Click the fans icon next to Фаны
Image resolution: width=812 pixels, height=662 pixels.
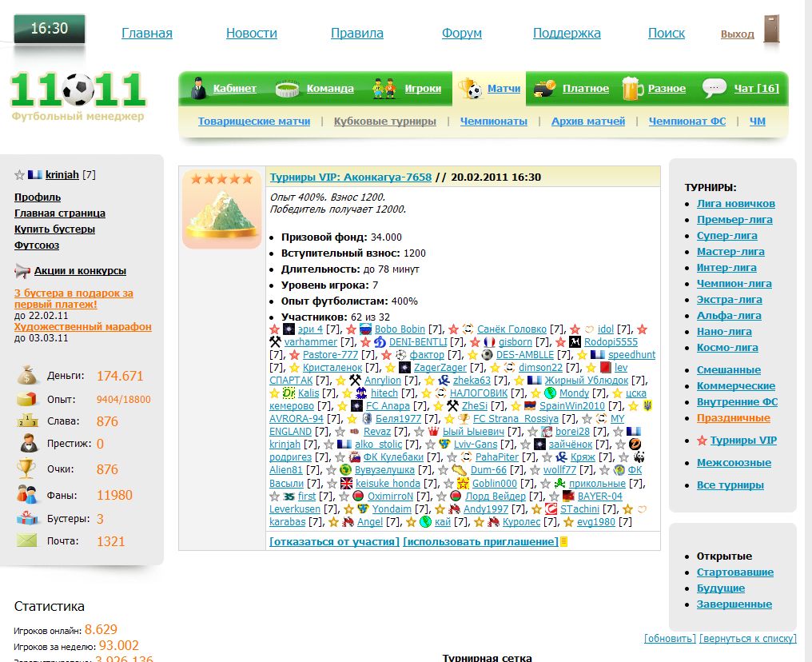(x=26, y=495)
